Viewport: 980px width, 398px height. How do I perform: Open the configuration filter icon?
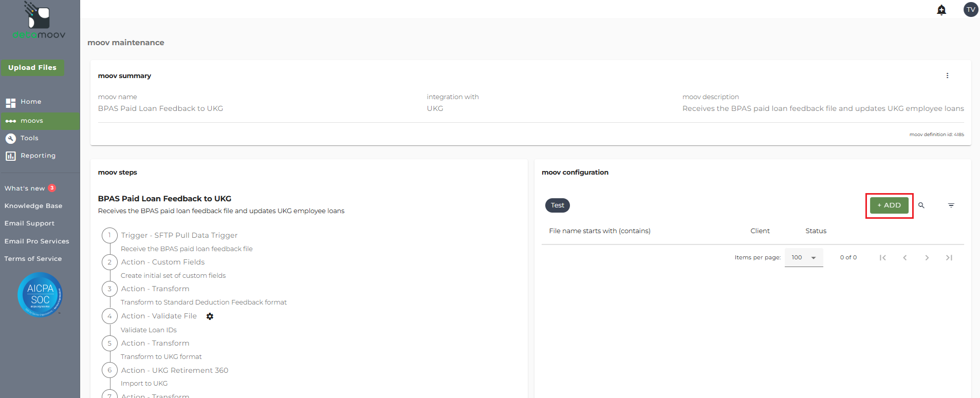951,205
